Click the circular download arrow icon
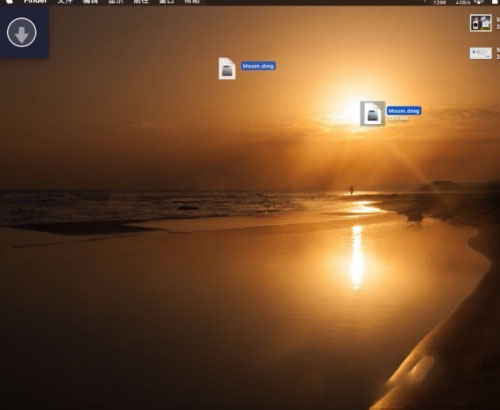The height and width of the screenshot is (410, 500). [x=22, y=32]
